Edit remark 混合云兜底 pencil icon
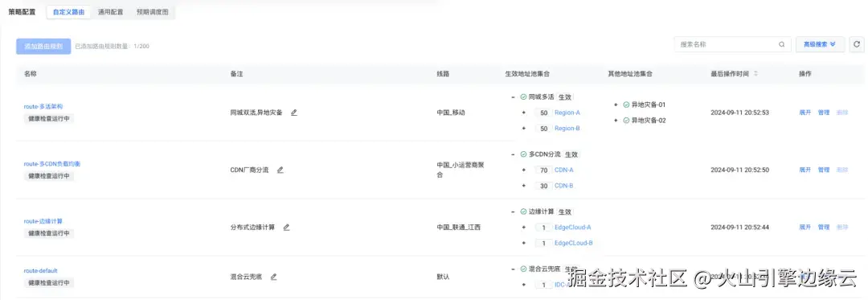 pos(273,277)
